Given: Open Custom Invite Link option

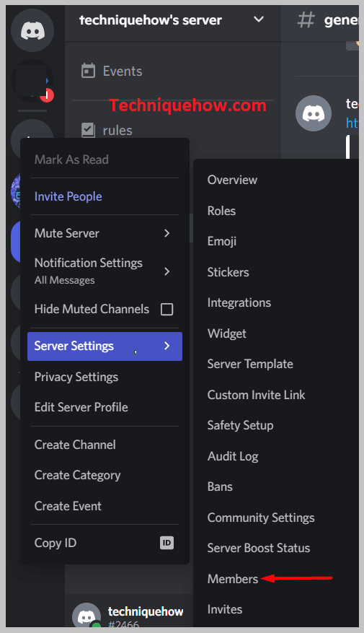Looking at the screenshot, I should click(x=256, y=395).
